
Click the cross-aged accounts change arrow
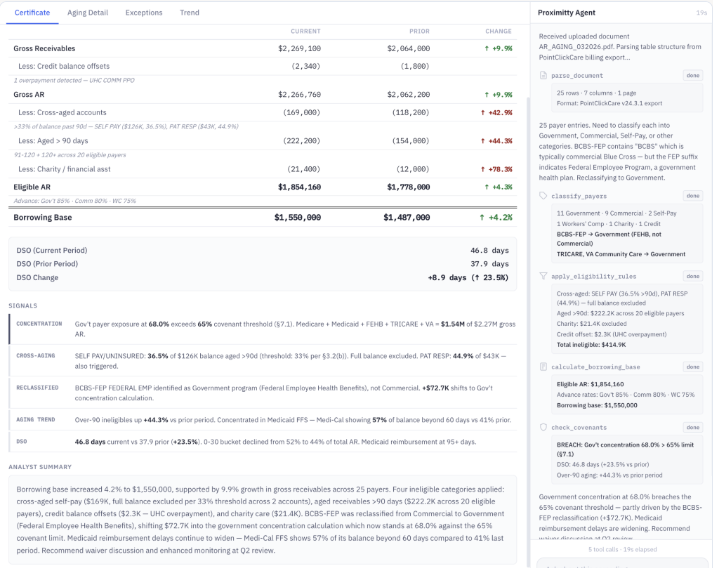484,113
